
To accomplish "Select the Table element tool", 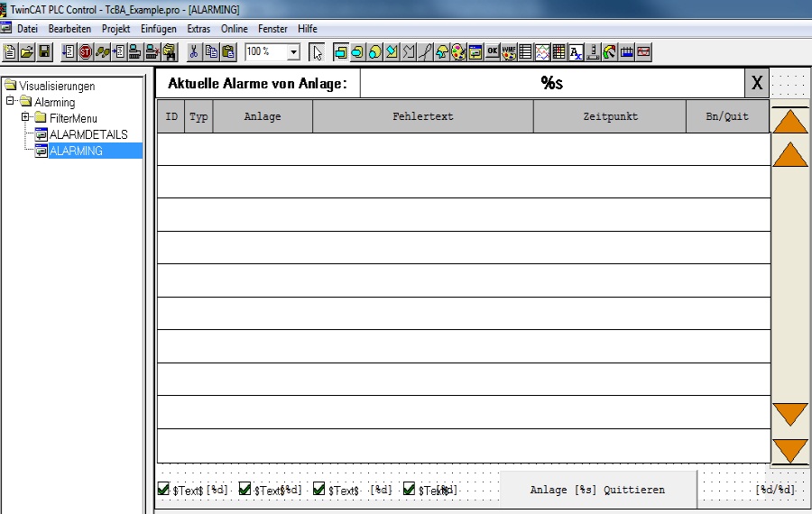I will pos(526,51).
